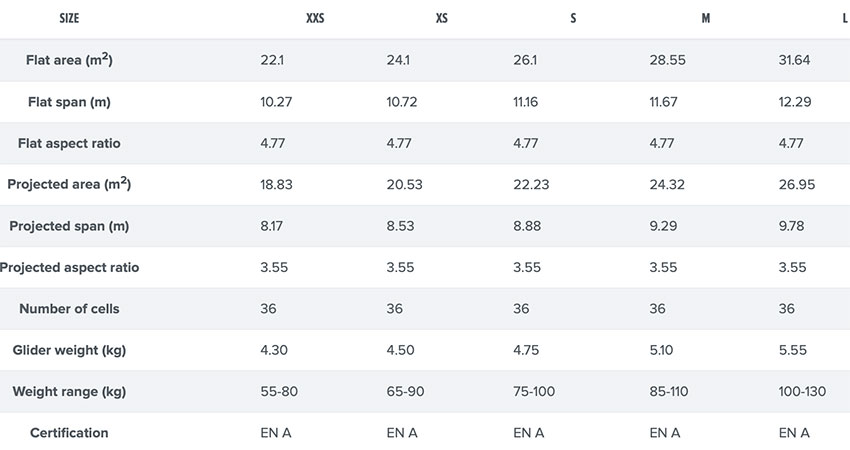The height and width of the screenshot is (450, 850).
Task: Select the S size column header
Action: (x=573, y=18)
